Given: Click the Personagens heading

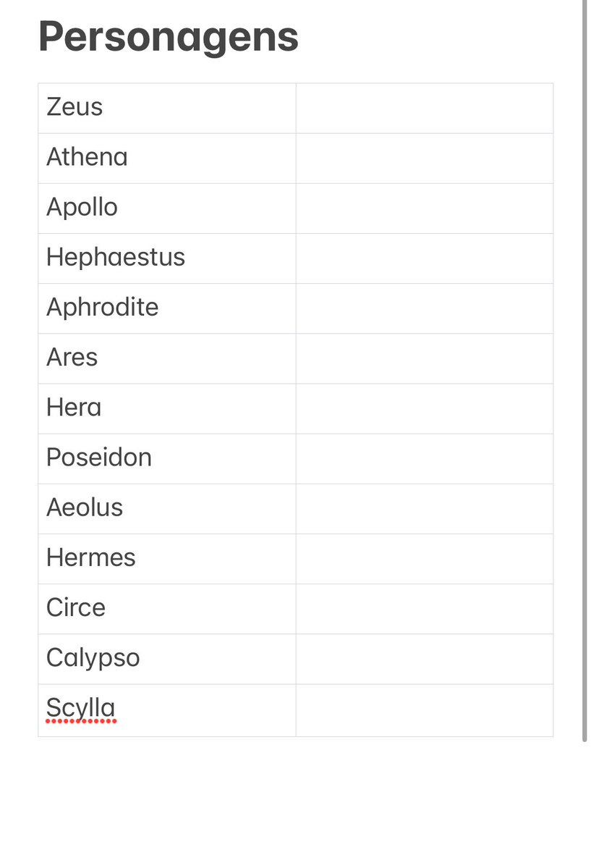Looking at the screenshot, I should coord(169,38).
